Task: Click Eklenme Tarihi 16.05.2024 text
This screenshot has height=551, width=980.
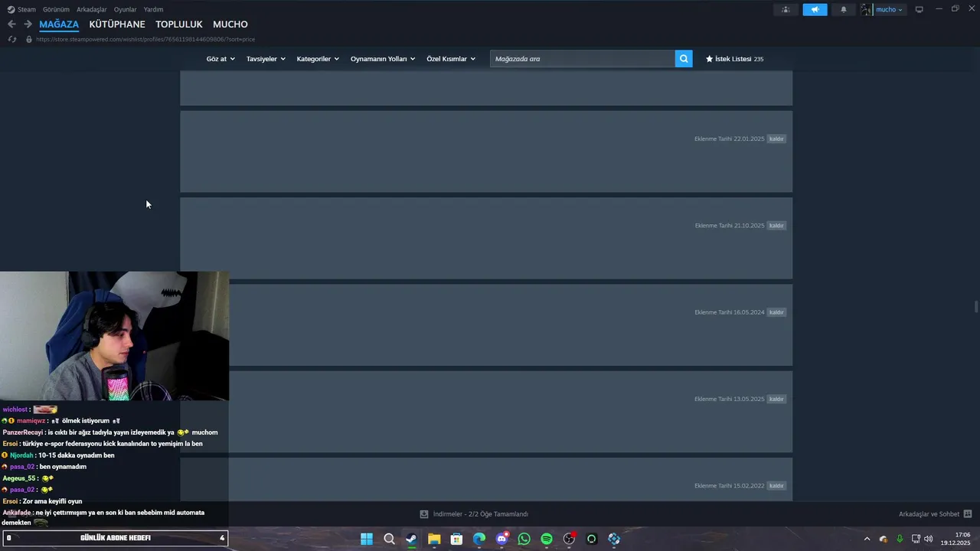Action: [729, 312]
